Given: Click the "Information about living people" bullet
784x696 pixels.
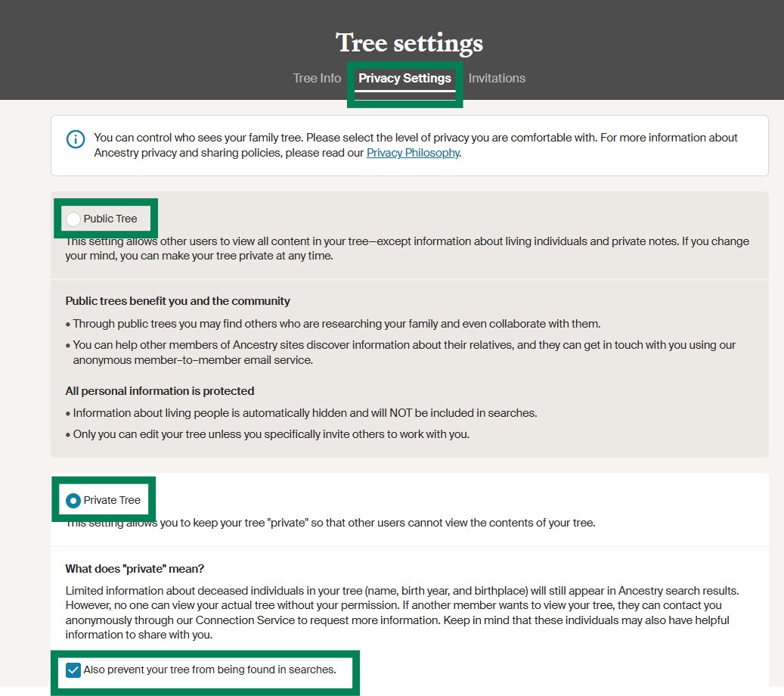Looking at the screenshot, I should coord(305,413).
